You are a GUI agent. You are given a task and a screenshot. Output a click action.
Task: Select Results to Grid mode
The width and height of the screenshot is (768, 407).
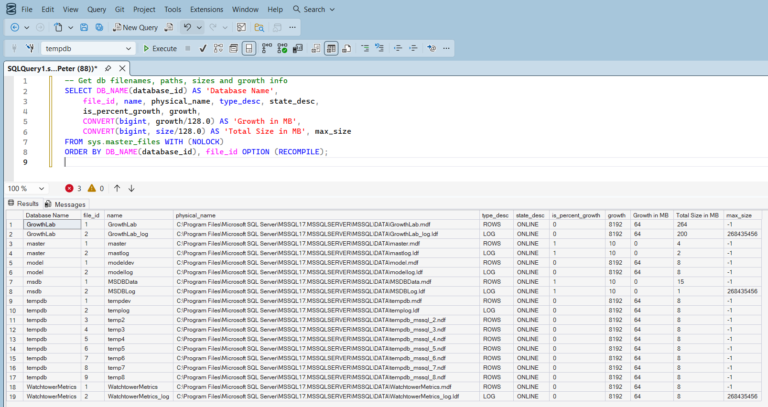coord(331,48)
